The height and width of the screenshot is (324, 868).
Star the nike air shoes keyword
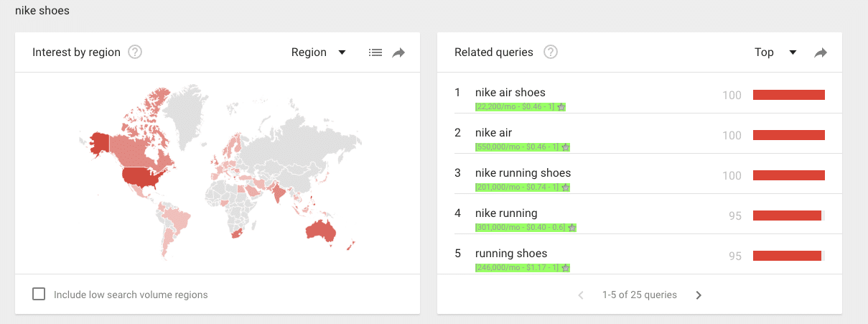click(561, 107)
